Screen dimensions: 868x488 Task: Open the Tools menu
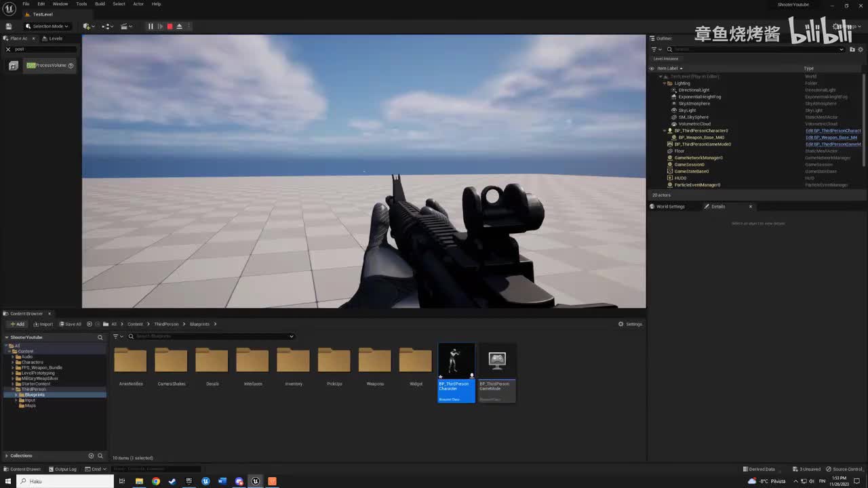coord(81,4)
